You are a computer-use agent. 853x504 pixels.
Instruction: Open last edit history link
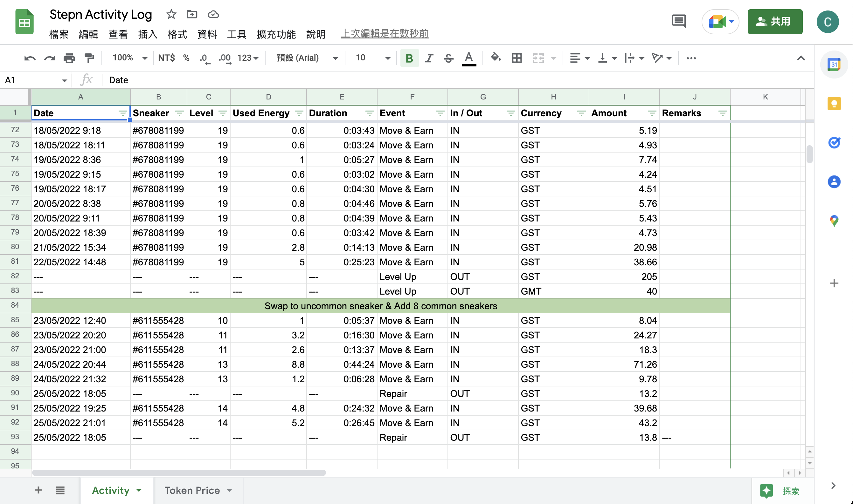385,33
